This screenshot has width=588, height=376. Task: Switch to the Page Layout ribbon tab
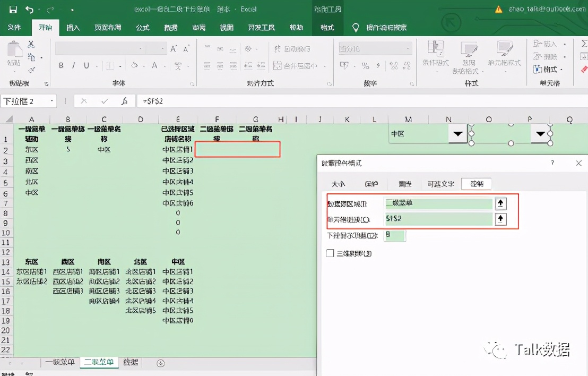pyautogui.click(x=108, y=28)
